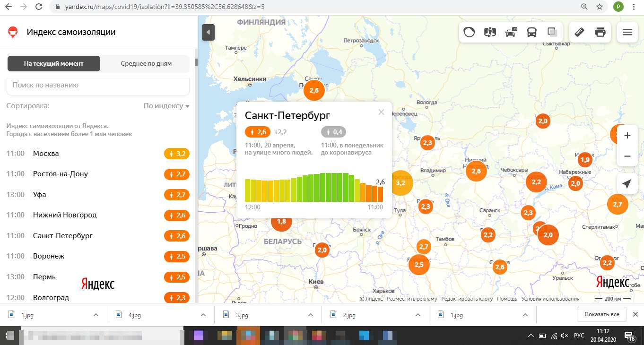Open the hamburger menu on map
This screenshot has width=644, height=345.
click(x=627, y=32)
